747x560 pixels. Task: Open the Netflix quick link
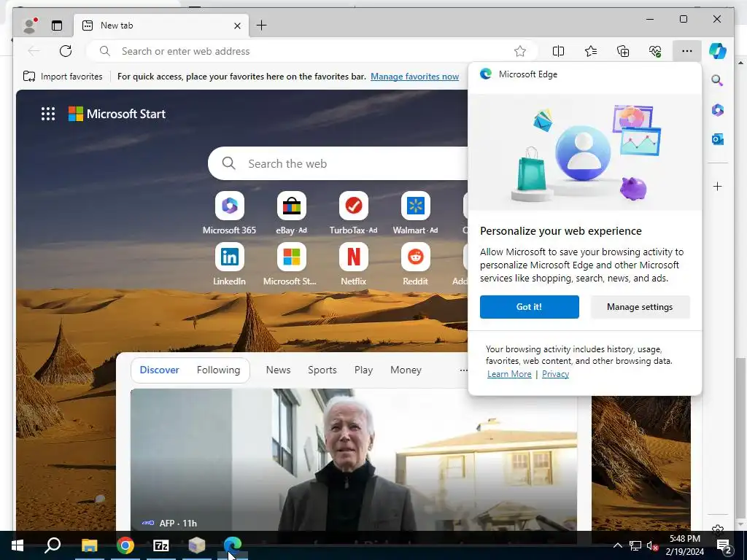[x=354, y=264]
